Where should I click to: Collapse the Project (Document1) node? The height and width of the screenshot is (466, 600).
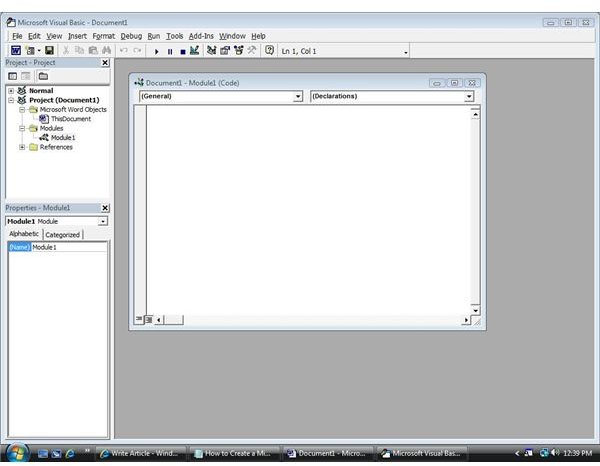pyautogui.click(x=11, y=100)
